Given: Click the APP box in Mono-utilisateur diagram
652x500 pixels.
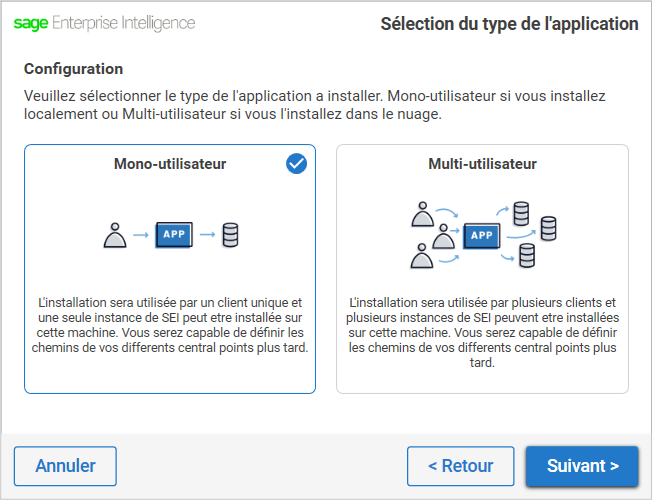Looking at the screenshot, I should coord(174,235).
